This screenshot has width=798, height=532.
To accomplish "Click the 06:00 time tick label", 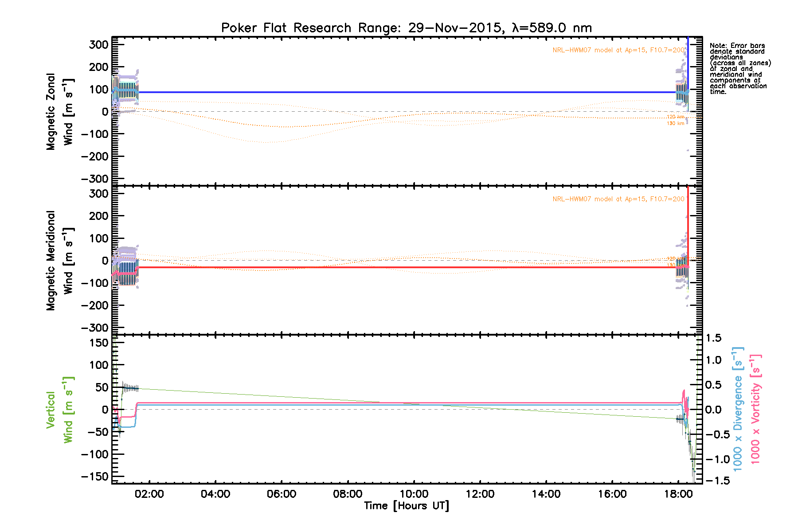I will pyautogui.click(x=282, y=494).
